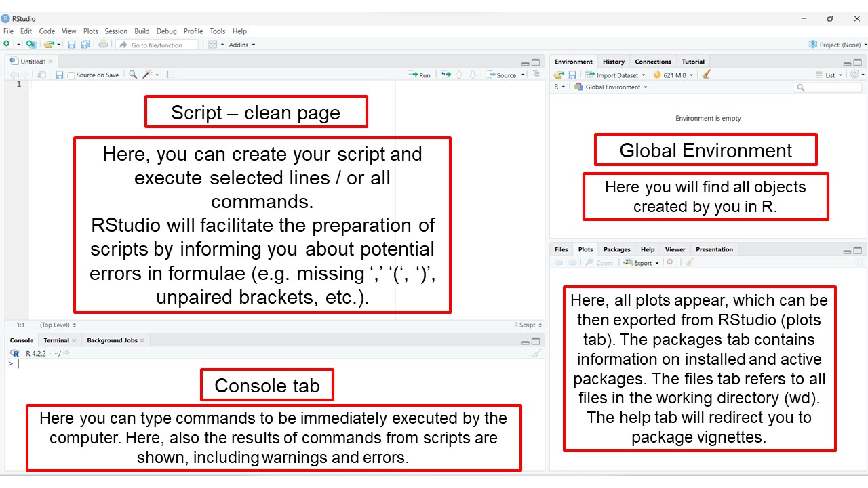868x488 pixels.
Task: Source the script with Source button
Action: (x=502, y=75)
